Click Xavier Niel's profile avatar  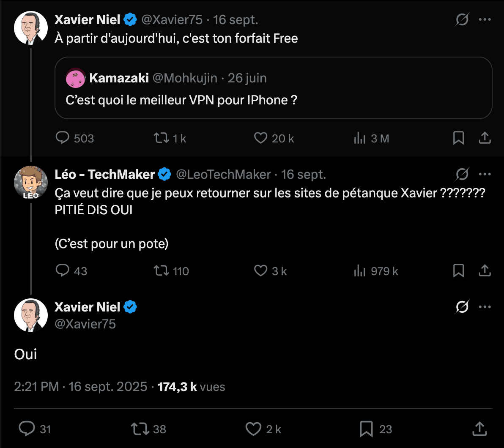click(31, 315)
